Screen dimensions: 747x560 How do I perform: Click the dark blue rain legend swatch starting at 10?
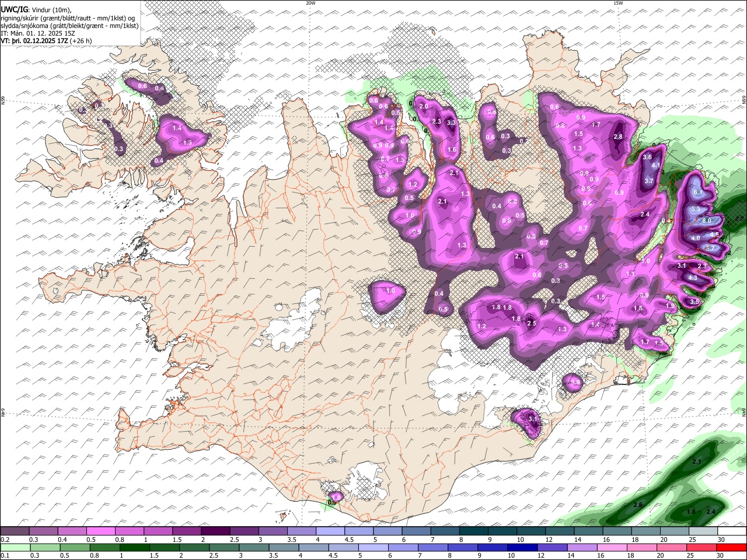pyautogui.click(x=522, y=547)
